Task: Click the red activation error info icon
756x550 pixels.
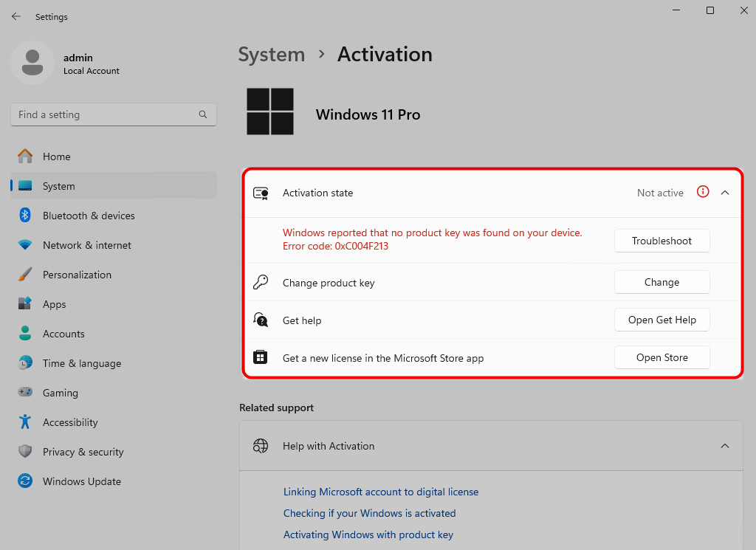Action: pos(703,192)
